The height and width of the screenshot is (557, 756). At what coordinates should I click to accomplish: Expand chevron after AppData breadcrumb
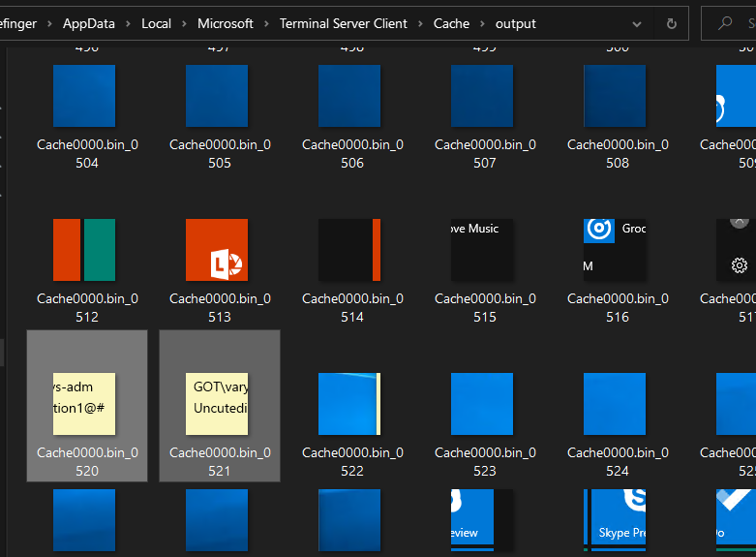point(128,23)
